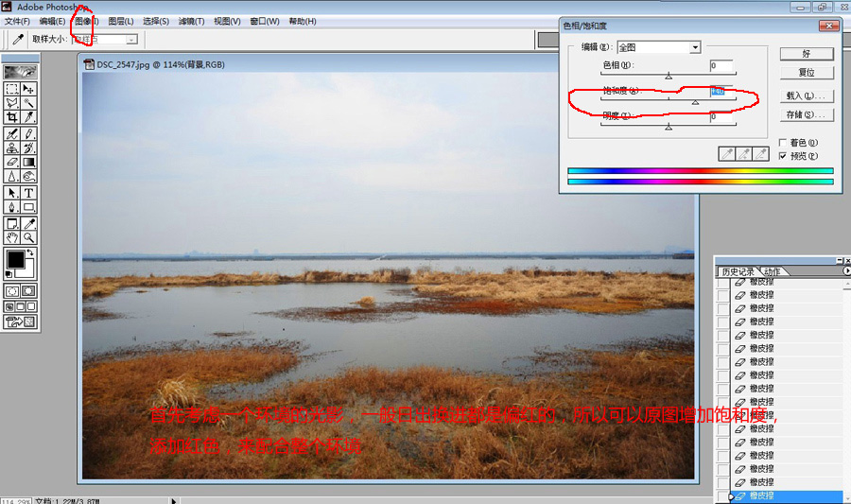Choose full screen mode with menu bar
851x504 pixels.
(21, 306)
